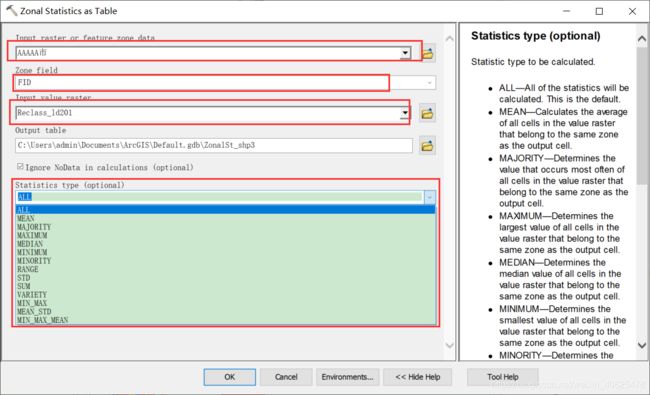650x395 pixels.
Task: Click the help panel scroll up arrow
Action: tap(642, 39)
